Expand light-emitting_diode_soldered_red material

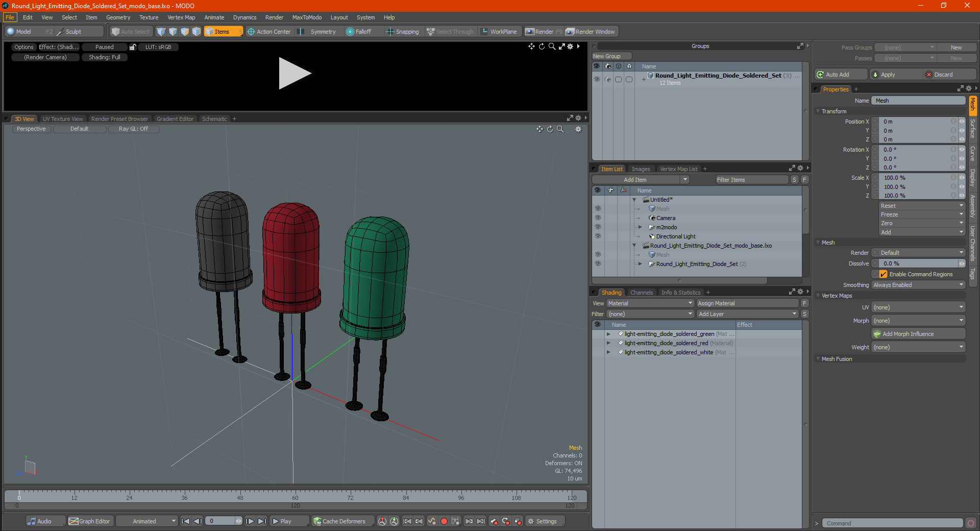tap(608, 343)
